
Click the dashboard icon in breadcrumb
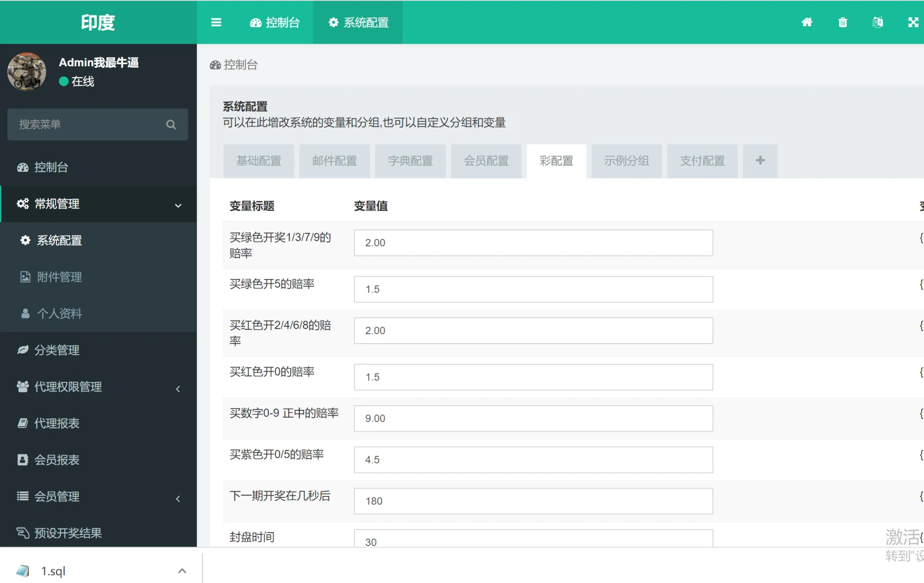(215, 65)
